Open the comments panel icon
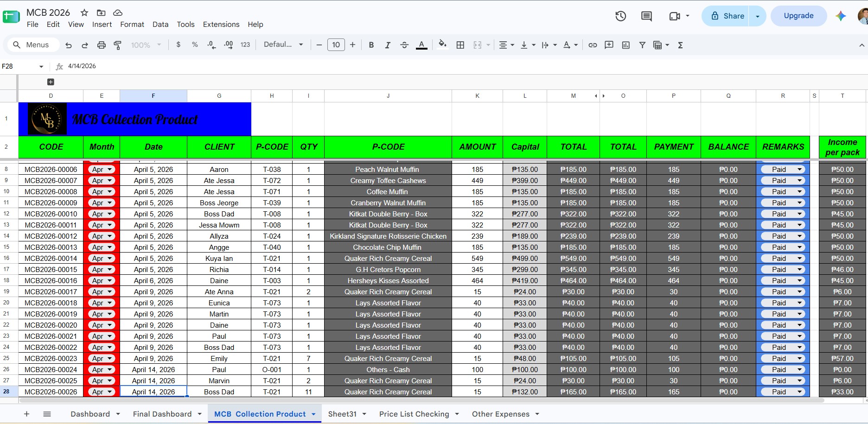This screenshot has height=424, width=868. point(646,16)
